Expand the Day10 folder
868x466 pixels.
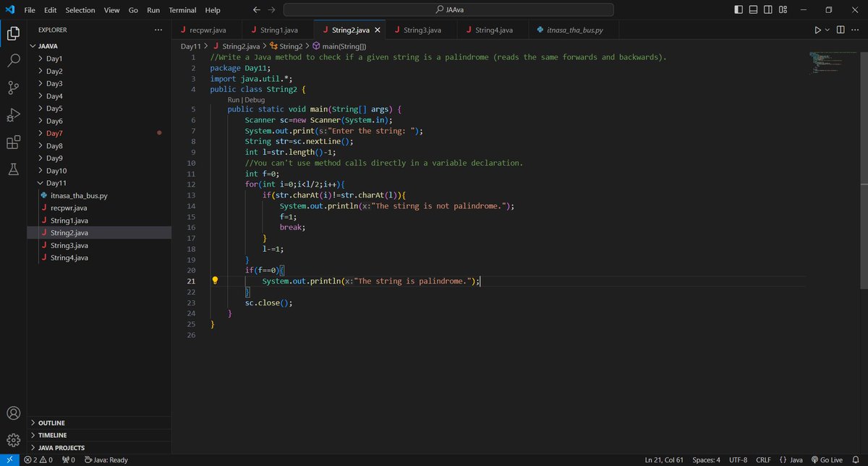point(100,171)
